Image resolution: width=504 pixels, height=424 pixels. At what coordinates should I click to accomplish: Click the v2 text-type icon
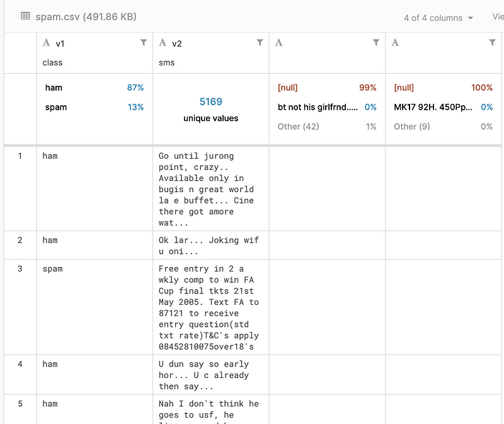[163, 43]
